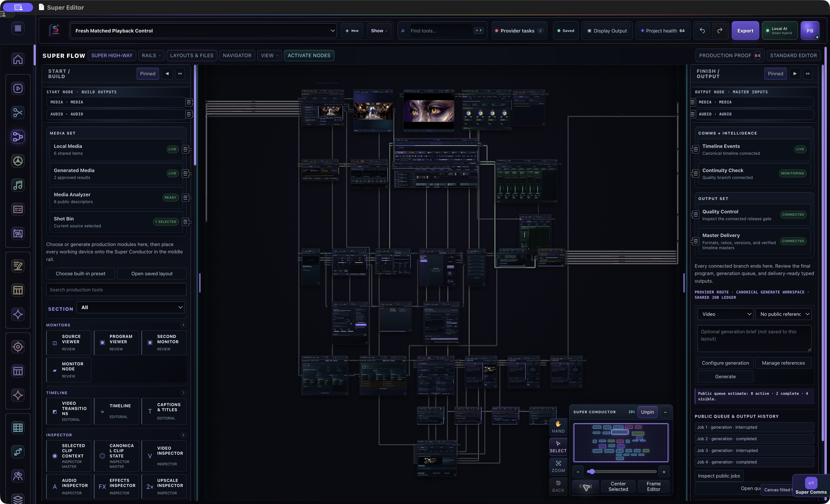Viewport: 830px width, 504px height.
Task: Switch to Standard Editor
Action: [793, 56]
